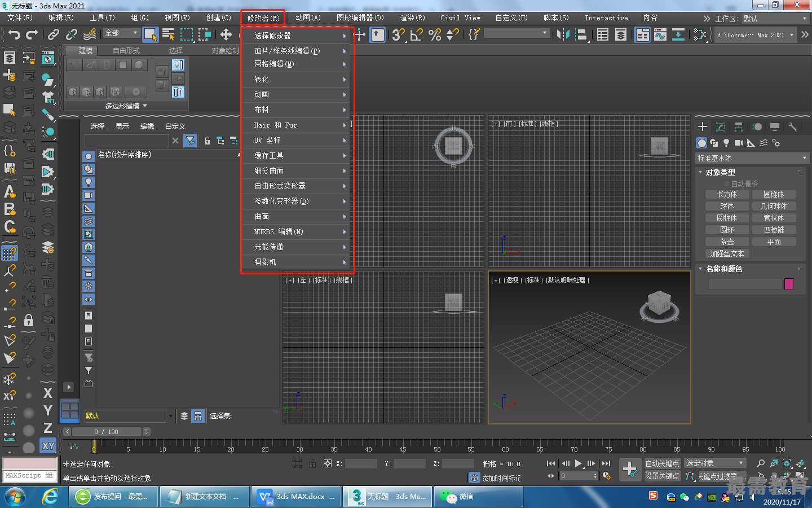
Task: Open the Utilities wrench panel icon
Action: 793,127
